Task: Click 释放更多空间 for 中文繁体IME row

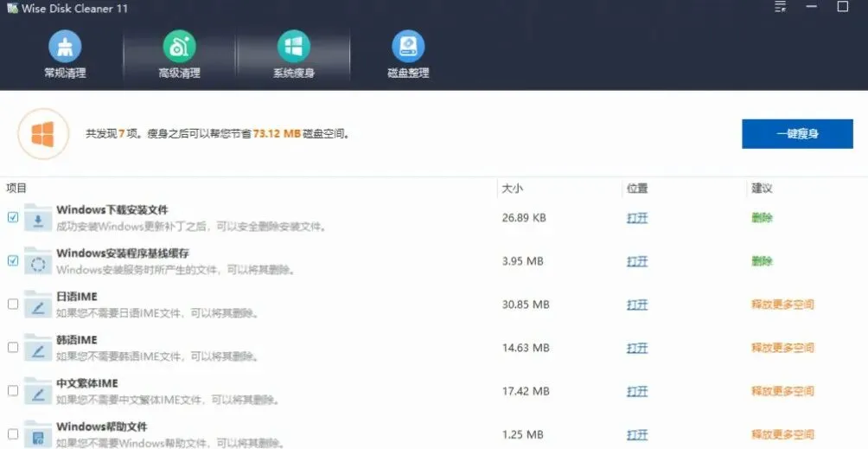Action: (x=782, y=391)
